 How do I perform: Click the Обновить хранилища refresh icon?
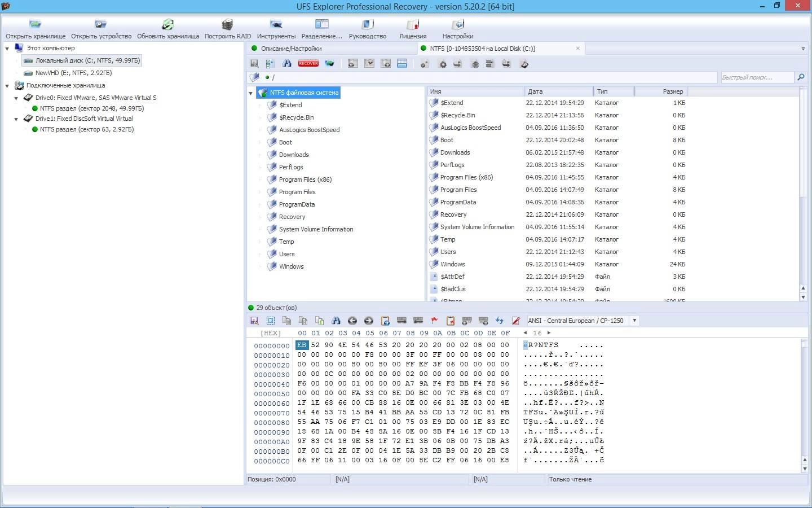pyautogui.click(x=168, y=24)
